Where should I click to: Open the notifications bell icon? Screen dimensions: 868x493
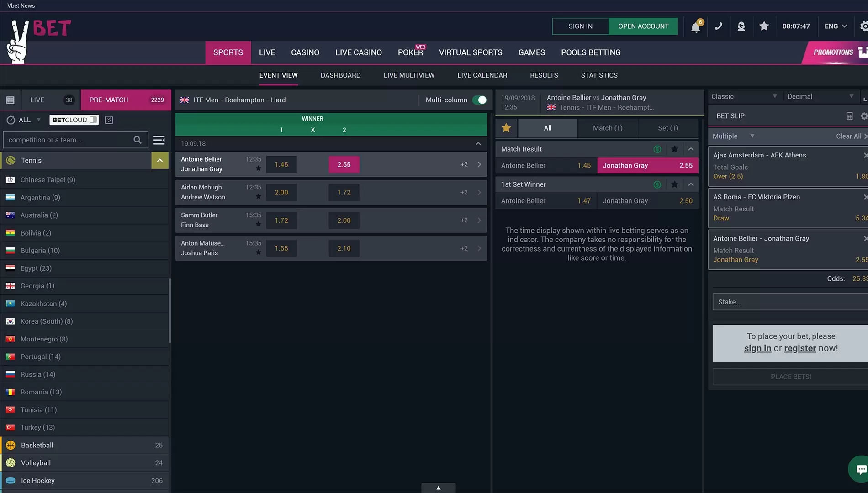(696, 26)
